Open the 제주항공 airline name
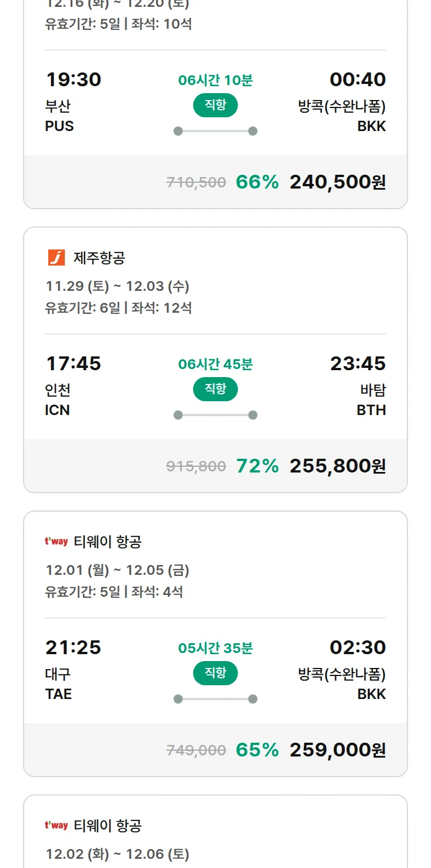This screenshot has width=431, height=868. point(99,258)
